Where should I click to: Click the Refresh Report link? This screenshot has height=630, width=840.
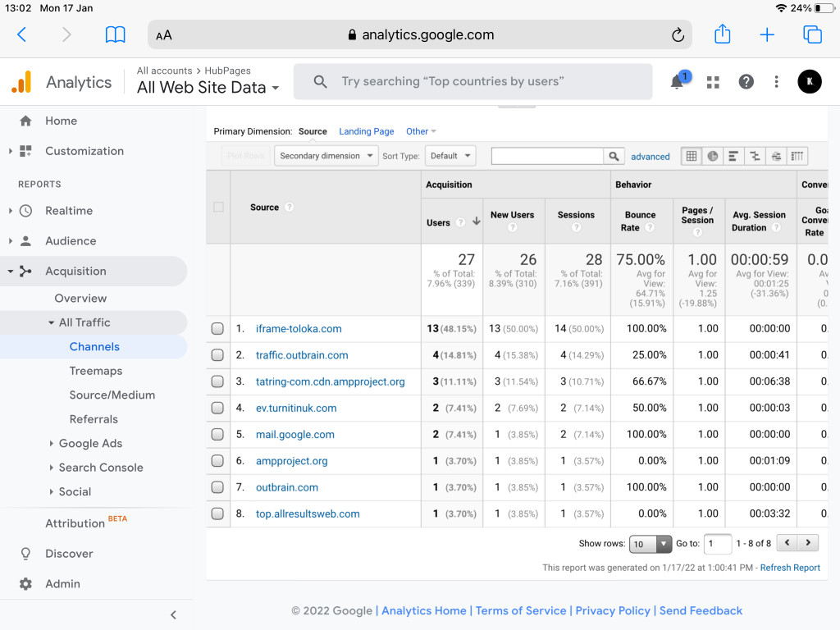coord(790,568)
